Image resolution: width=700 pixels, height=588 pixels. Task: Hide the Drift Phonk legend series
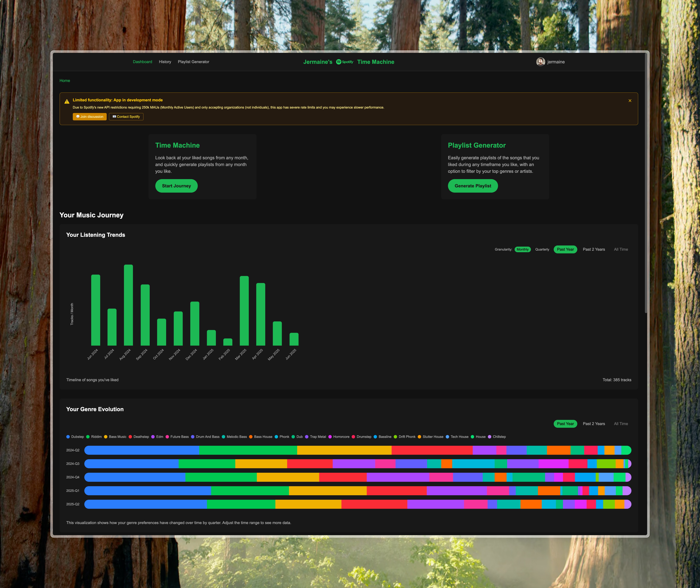(x=404, y=437)
